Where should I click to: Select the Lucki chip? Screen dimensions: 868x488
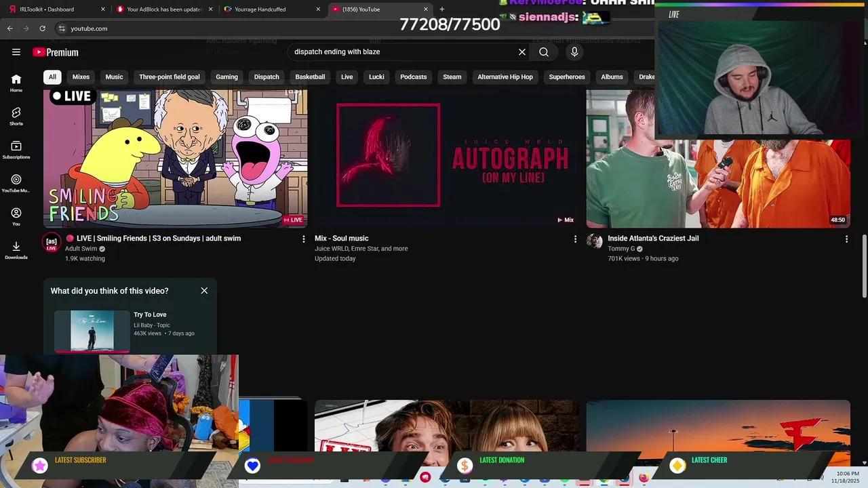(x=376, y=77)
